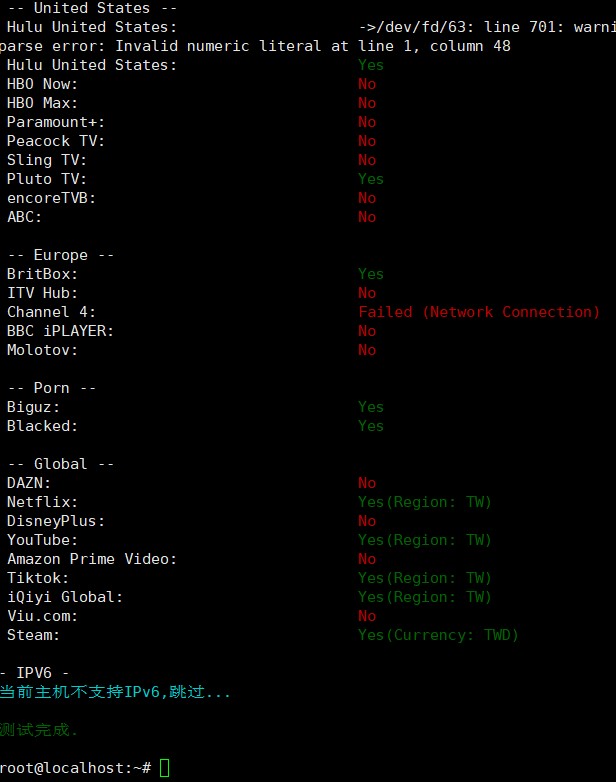Click the Steam Yes(Currency: TWD) result

[x=438, y=635]
